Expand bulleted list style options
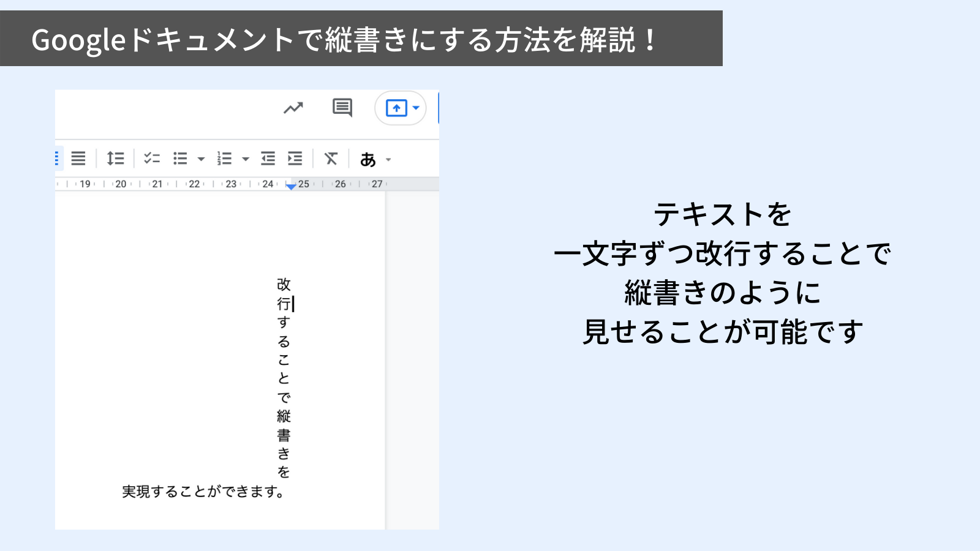 pos(201,159)
